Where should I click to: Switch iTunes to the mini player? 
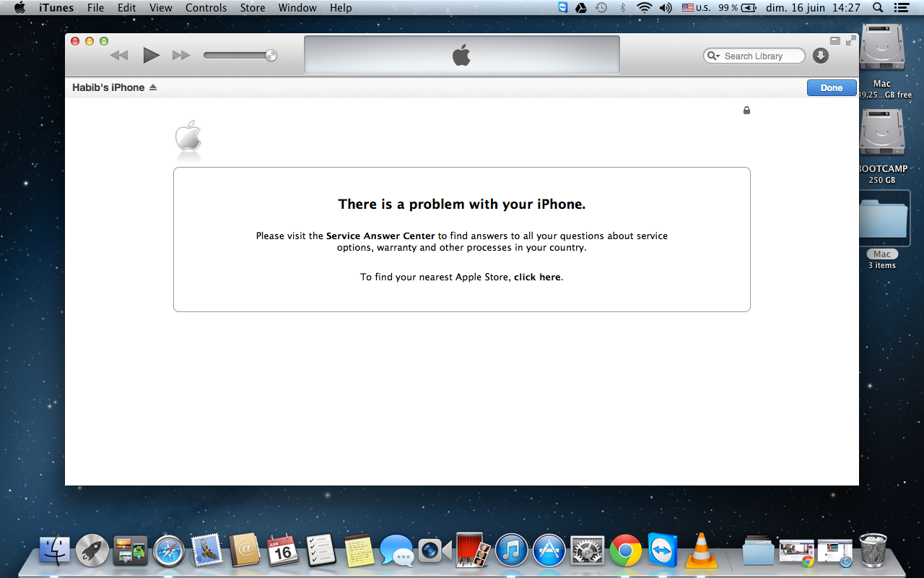[835, 41]
